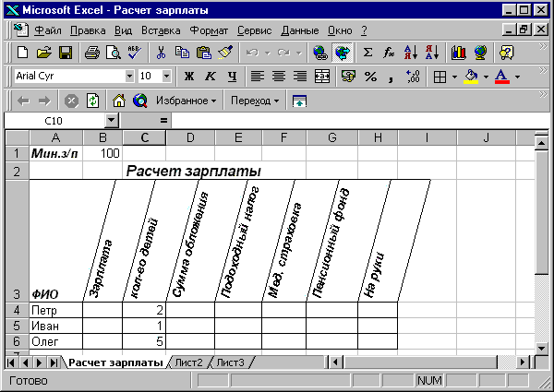
Task: Increase decimal places icon
Action: [413, 77]
